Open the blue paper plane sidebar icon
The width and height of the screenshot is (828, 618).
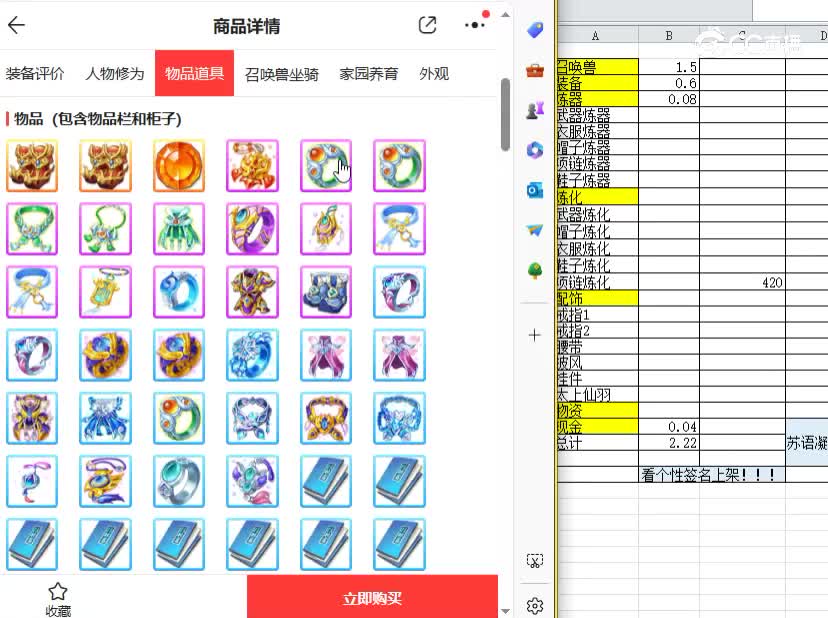pyautogui.click(x=535, y=230)
